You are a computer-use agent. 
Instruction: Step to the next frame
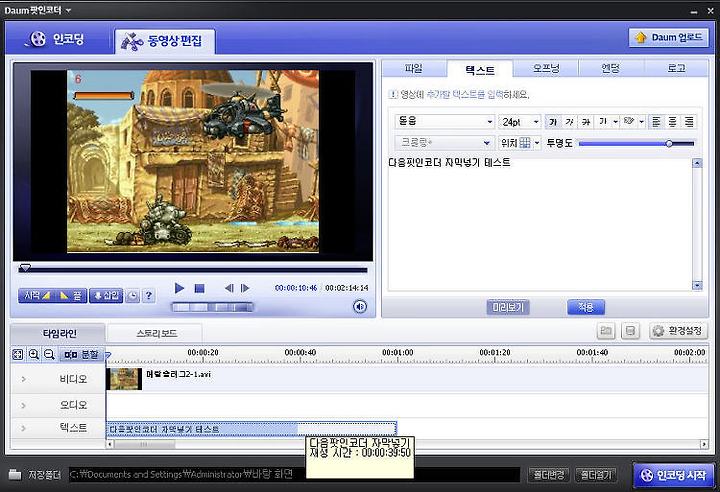click(245, 288)
